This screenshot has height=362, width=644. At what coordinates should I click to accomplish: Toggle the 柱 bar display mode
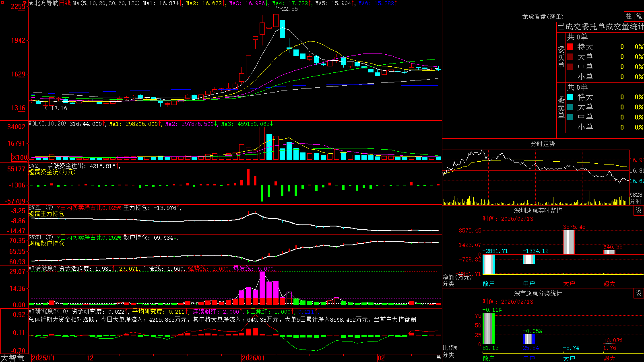coord(629,16)
